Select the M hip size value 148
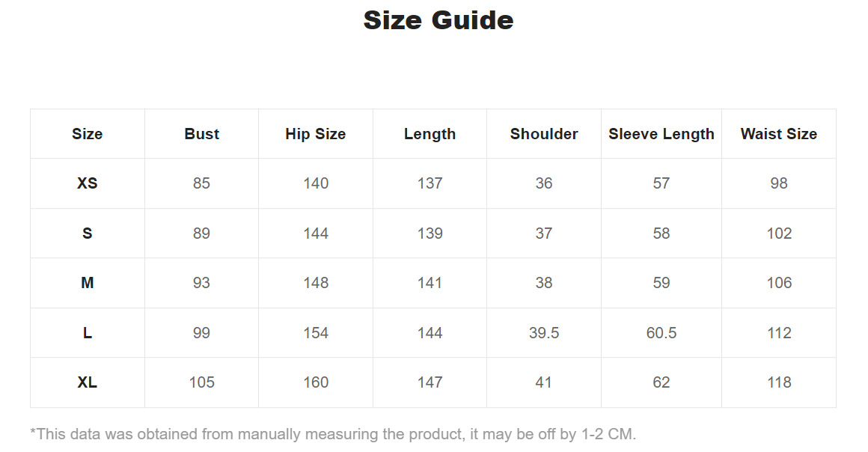The image size is (868, 452). (x=315, y=283)
